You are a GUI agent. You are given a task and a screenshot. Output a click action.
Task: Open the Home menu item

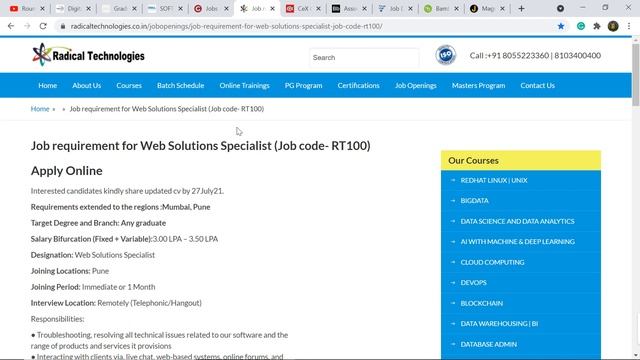(x=48, y=85)
